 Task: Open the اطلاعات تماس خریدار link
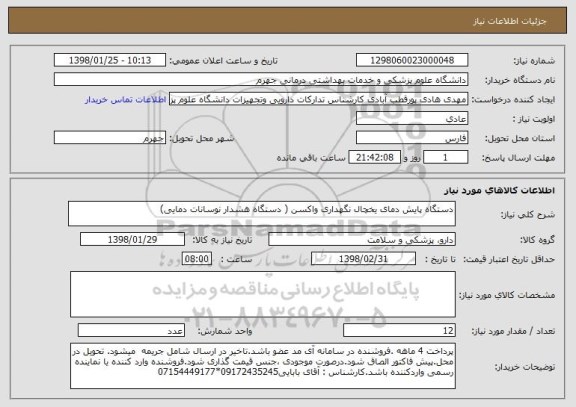tap(126, 100)
